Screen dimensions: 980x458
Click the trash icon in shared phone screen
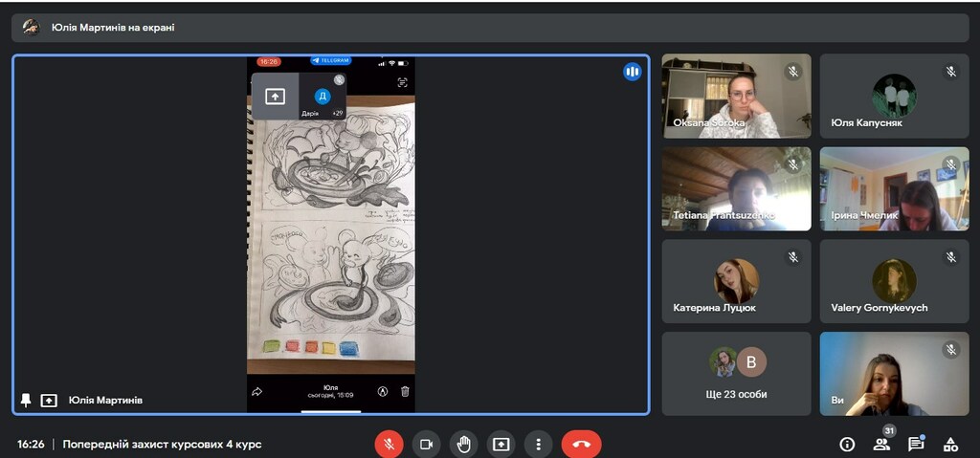tap(405, 392)
